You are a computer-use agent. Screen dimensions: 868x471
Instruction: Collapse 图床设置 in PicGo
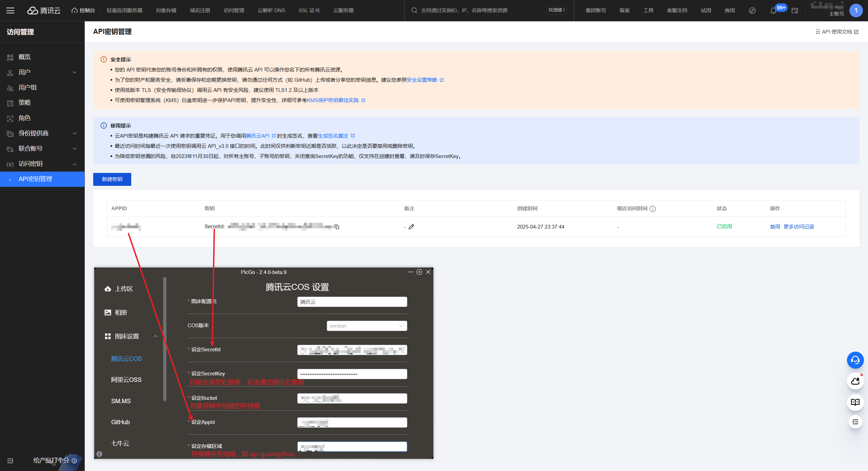click(131, 336)
